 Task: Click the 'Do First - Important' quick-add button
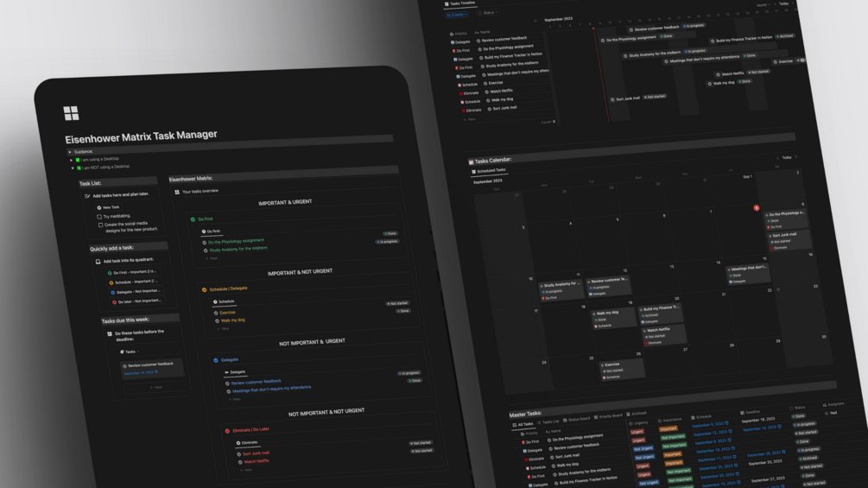point(133,272)
